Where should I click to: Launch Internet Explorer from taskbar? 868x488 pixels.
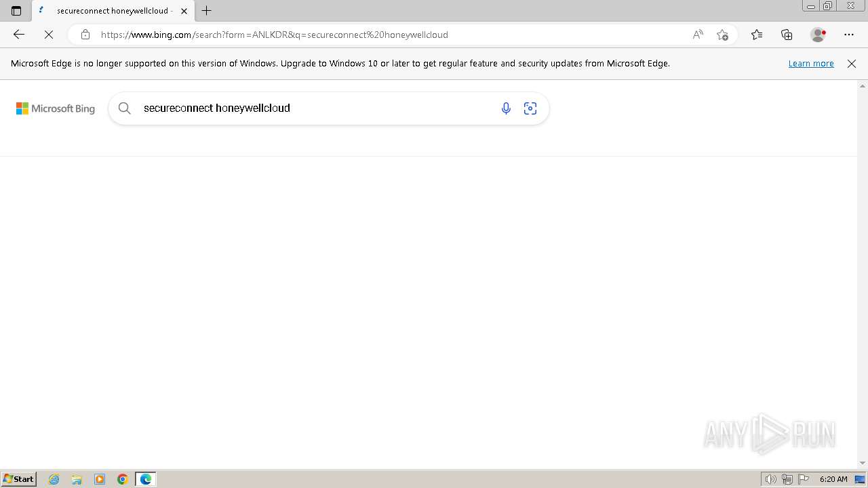(x=54, y=479)
